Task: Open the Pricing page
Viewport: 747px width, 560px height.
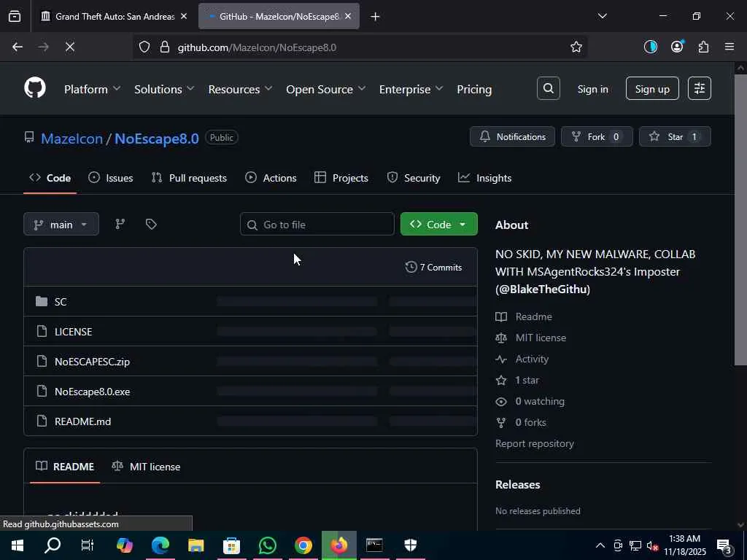Action: point(474,89)
